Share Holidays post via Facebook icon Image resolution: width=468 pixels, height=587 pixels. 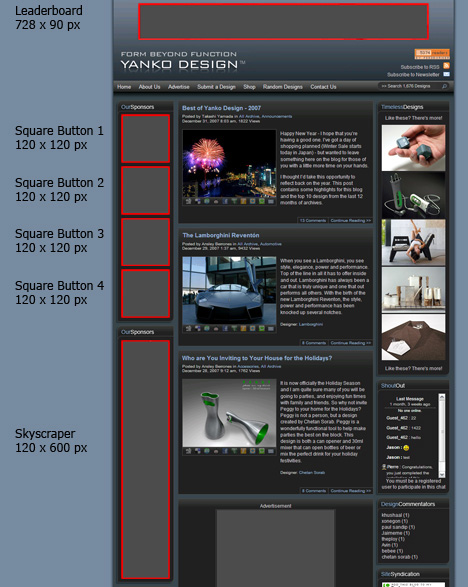(225, 451)
